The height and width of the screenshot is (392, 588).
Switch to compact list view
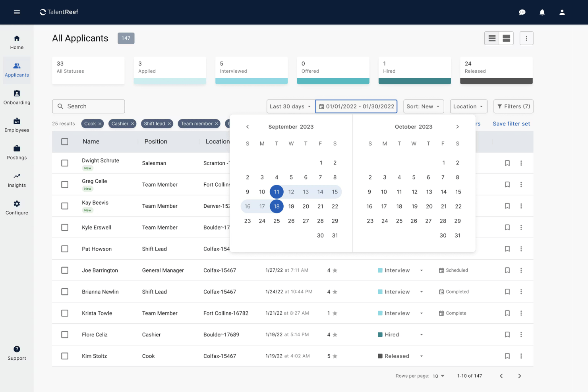tap(492, 38)
